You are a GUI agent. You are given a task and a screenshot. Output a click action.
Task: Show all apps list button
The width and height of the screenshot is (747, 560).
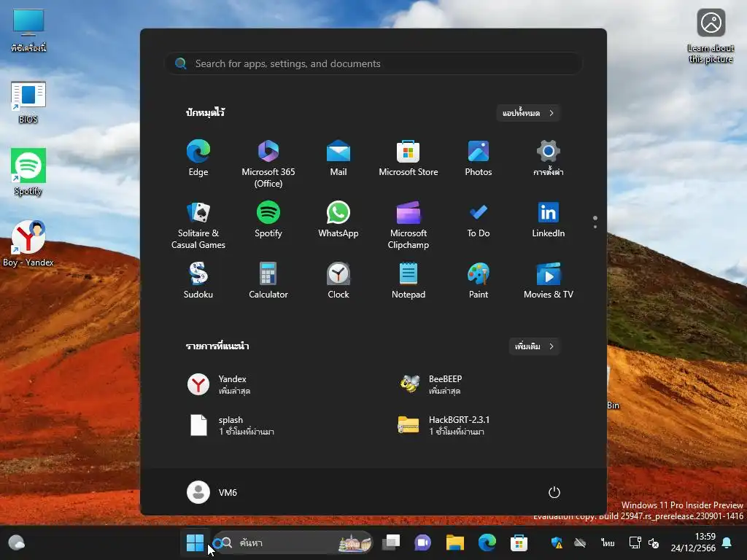point(528,113)
